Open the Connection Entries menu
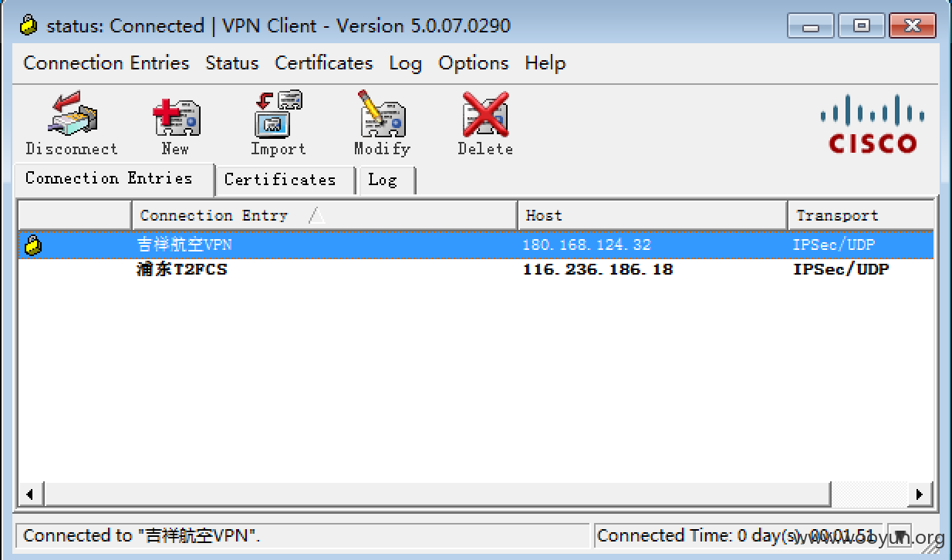 coord(106,63)
